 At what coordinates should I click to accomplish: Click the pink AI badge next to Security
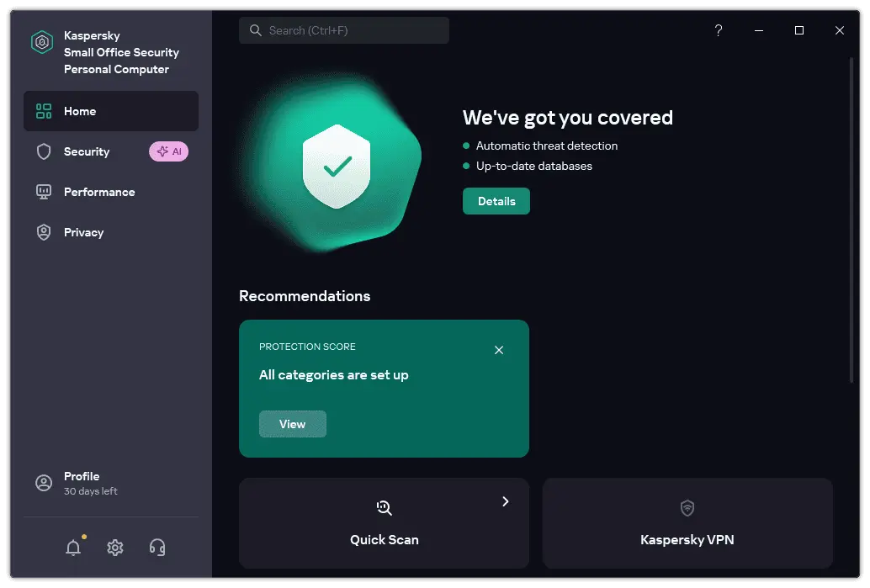point(168,151)
